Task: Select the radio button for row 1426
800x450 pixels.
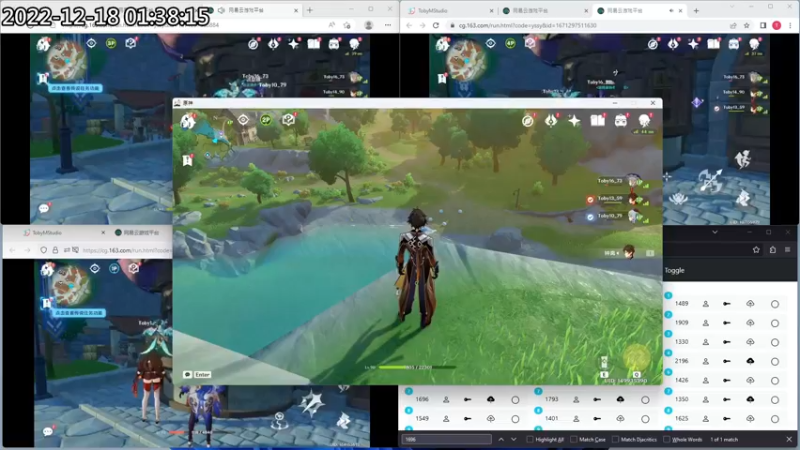Action: tap(775, 381)
